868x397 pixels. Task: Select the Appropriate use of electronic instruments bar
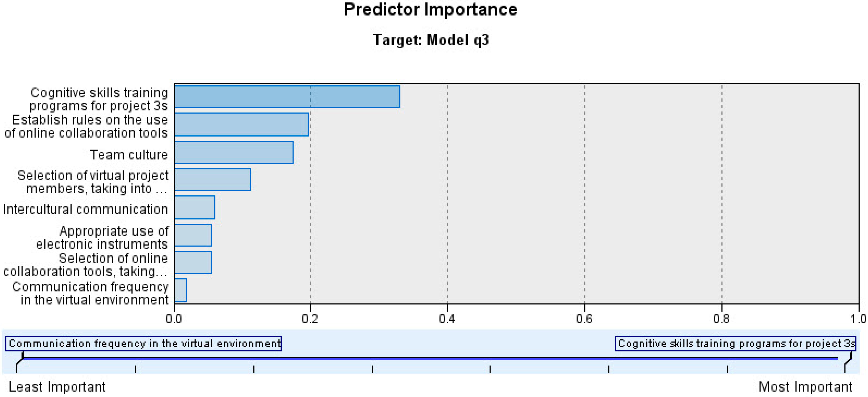tap(193, 235)
